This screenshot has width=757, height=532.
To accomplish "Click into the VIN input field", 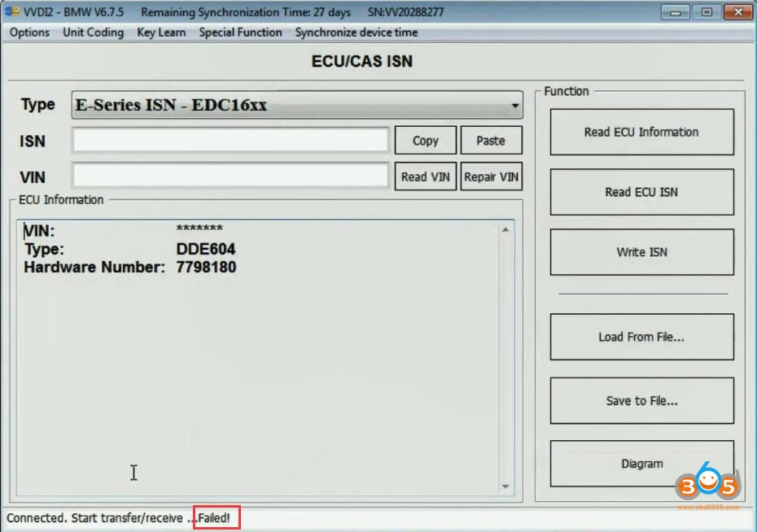I will point(230,176).
